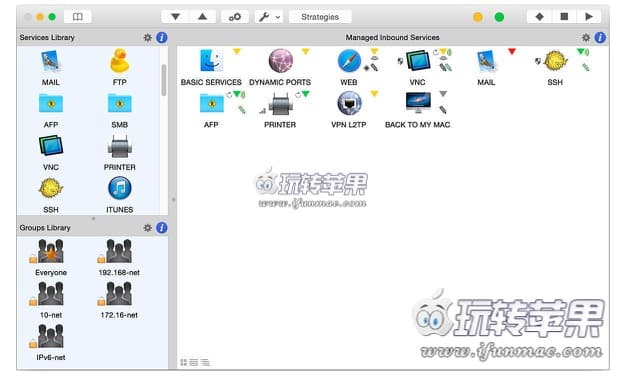The width and height of the screenshot is (625, 378).
Task: Select the SMB folder icon
Action: [120, 104]
